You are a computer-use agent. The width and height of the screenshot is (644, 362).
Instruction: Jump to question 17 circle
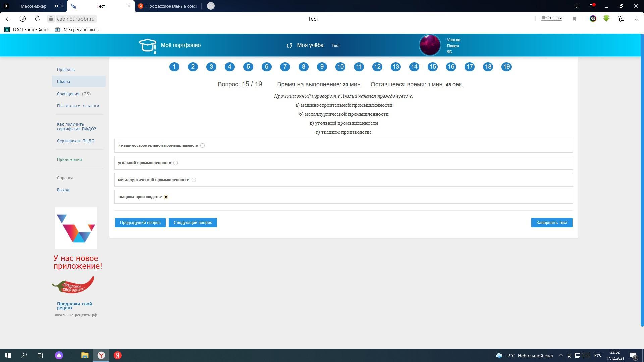pyautogui.click(x=470, y=67)
